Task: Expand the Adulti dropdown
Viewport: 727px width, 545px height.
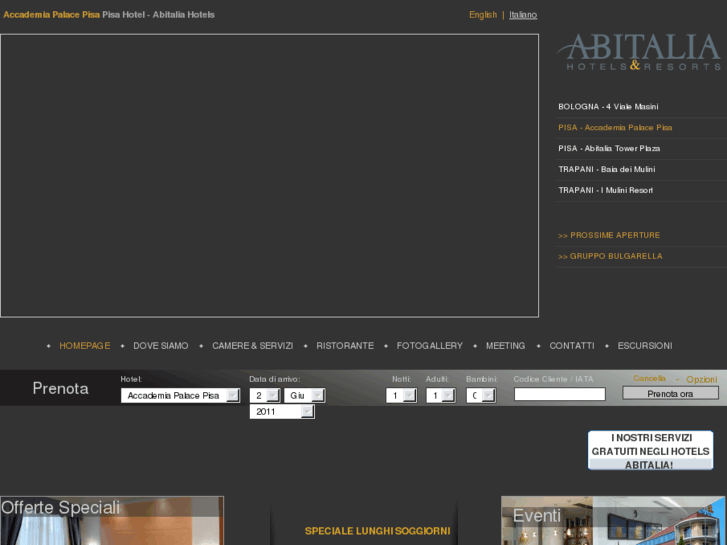Action: [440, 396]
